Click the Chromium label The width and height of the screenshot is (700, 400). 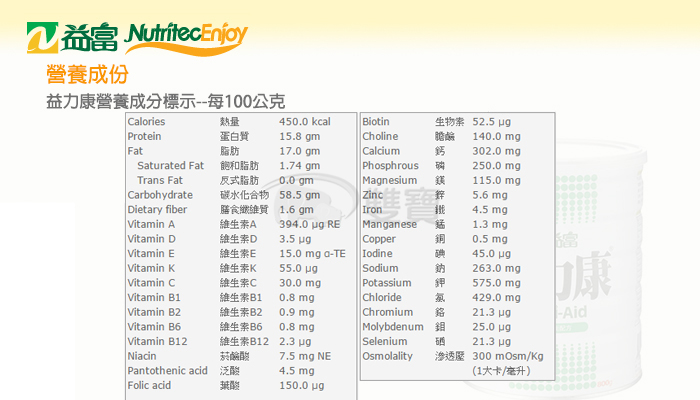tap(388, 312)
